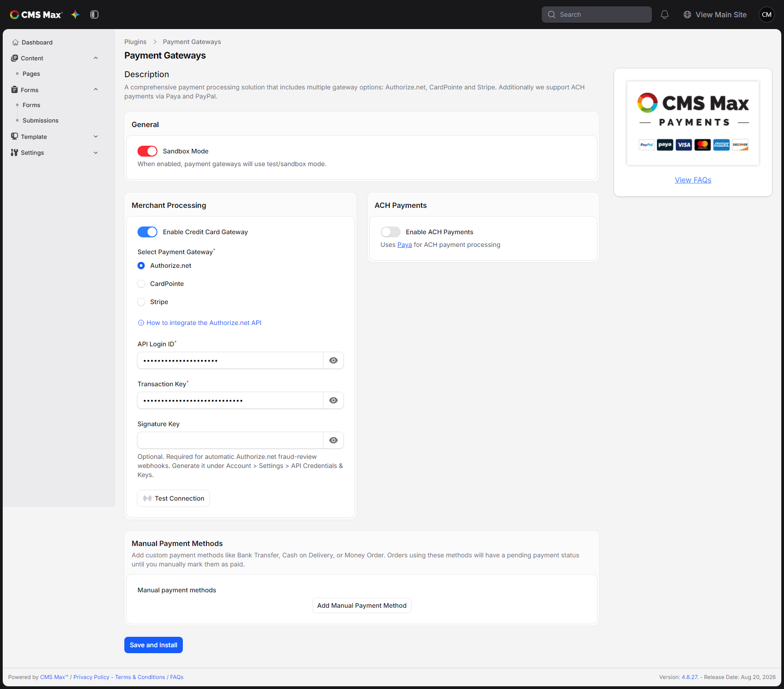Focus the top Search box
Viewport: 784px width, 689px height.
(597, 15)
